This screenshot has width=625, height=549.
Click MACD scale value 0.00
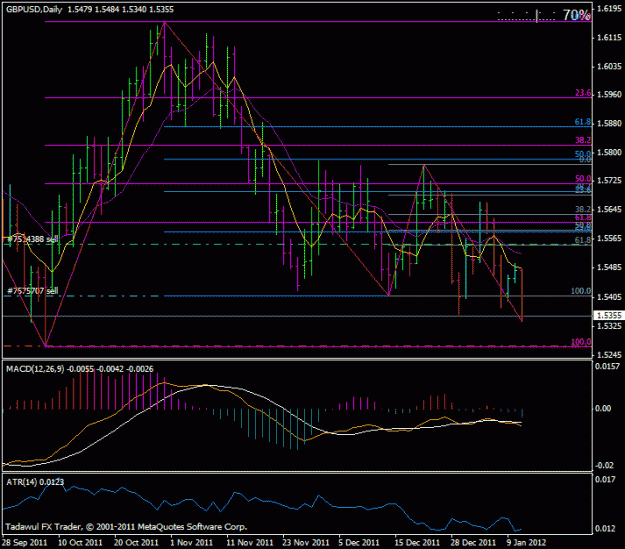tap(603, 408)
